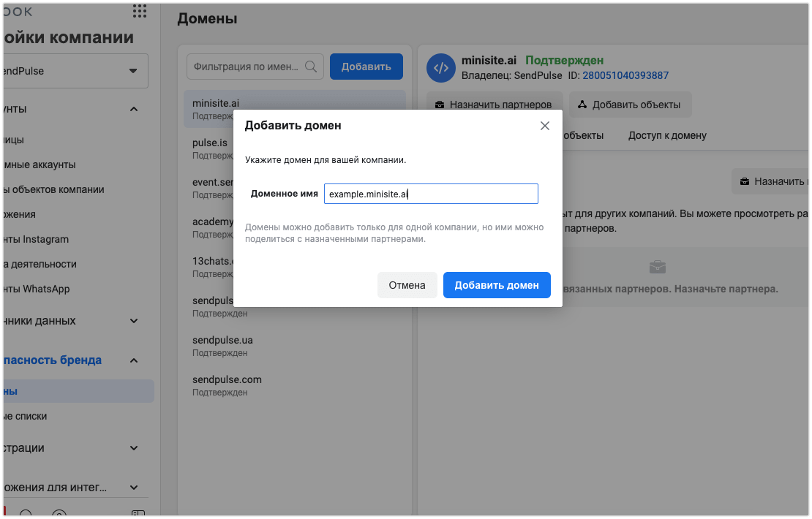Collapse the accounts section chevron

134,109
